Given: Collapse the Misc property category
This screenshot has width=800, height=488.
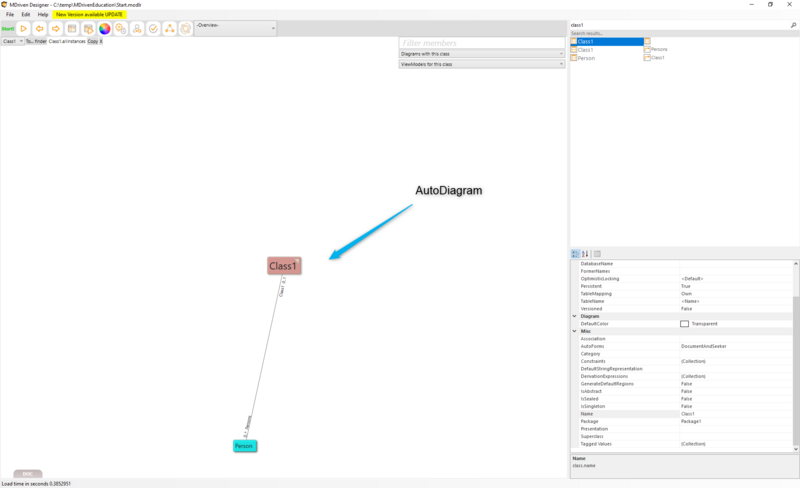Looking at the screenshot, I should (574, 331).
